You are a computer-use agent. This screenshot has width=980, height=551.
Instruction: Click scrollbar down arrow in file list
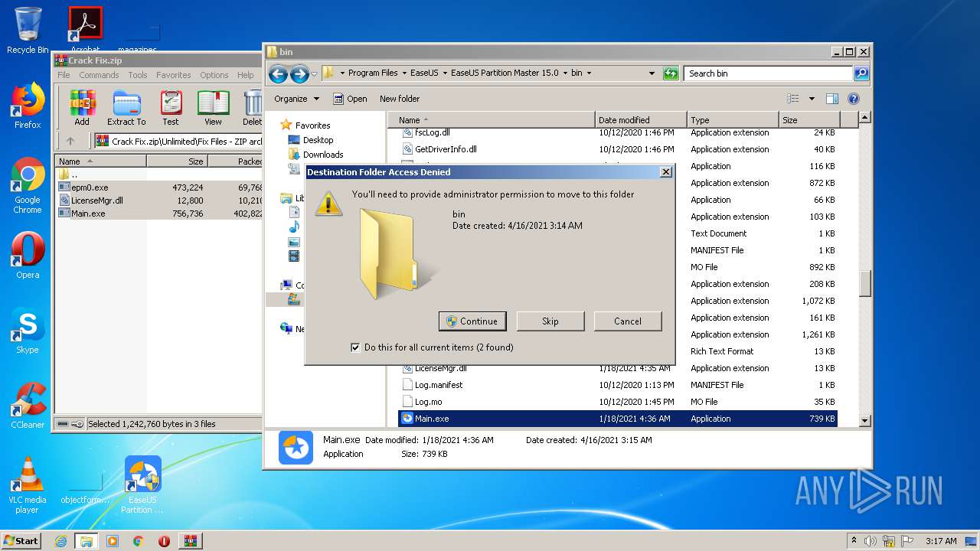click(865, 420)
